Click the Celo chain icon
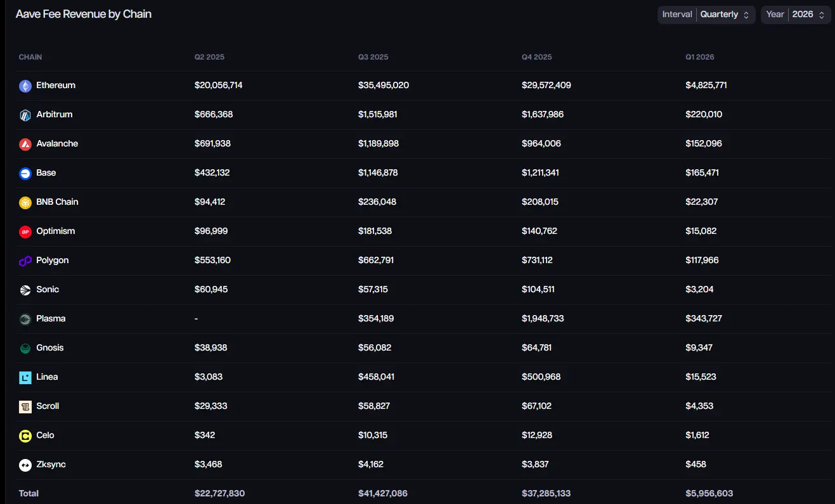Viewport: 835px width, 504px height. point(25,436)
